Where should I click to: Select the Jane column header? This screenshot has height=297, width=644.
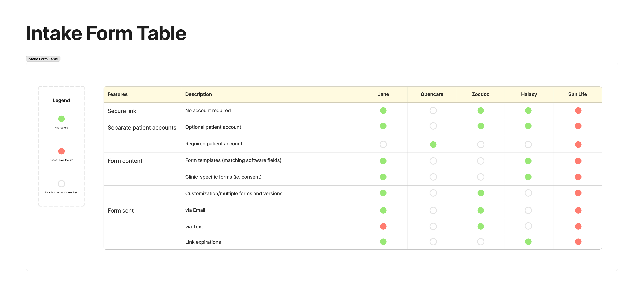pyautogui.click(x=383, y=94)
